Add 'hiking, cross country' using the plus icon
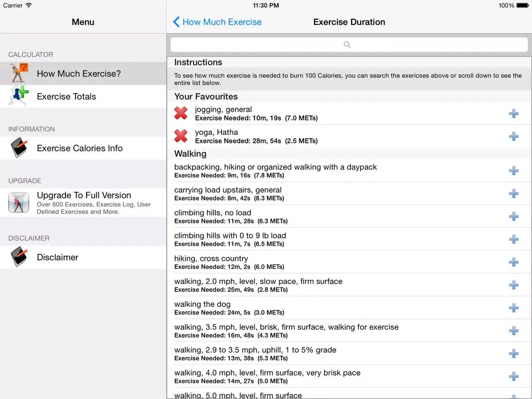 (514, 262)
